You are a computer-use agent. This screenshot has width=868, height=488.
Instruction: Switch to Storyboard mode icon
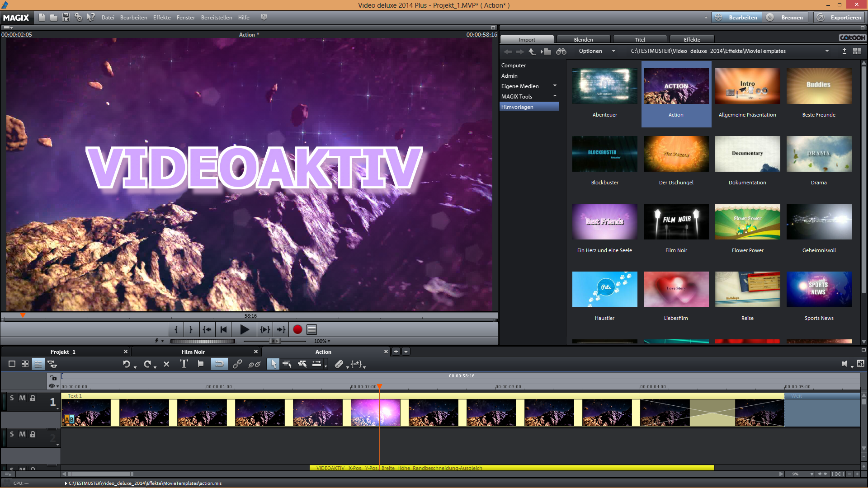tap(12, 364)
